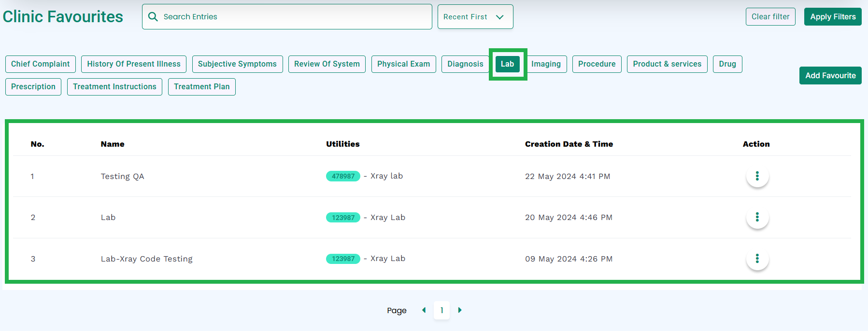Screen dimensions: 868x331
Task: Click the Action column header
Action: click(756, 144)
